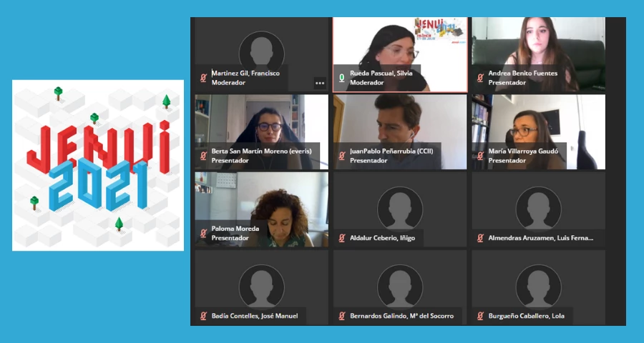Select Silvia Rueda Pascual's video tile
This screenshot has height=343, width=644.
[x=400, y=54]
